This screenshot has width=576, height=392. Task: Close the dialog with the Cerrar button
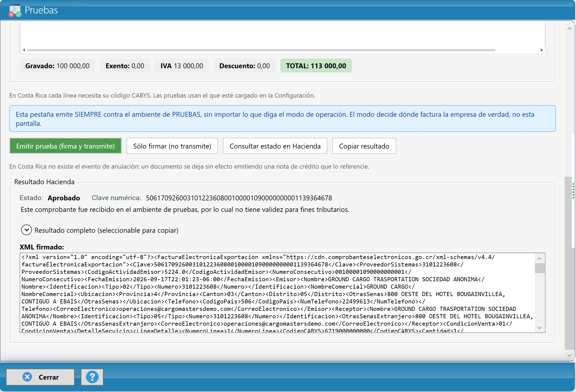pos(40,377)
